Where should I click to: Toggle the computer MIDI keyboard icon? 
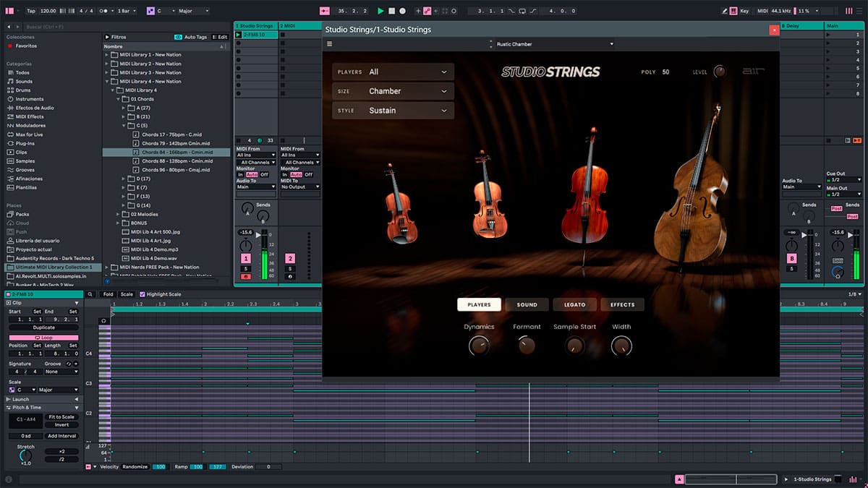[735, 11]
